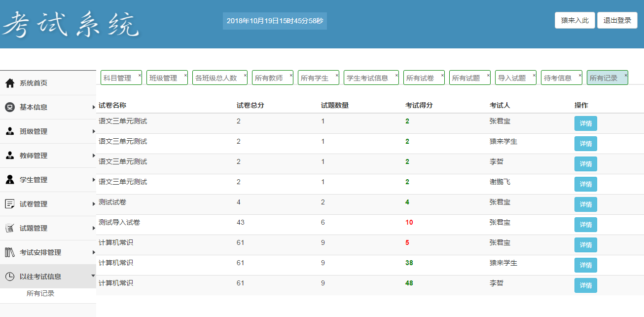This screenshot has width=644, height=317.
Task: Open 详情 for 李哲's 计算机常识 record
Action: [x=585, y=285]
